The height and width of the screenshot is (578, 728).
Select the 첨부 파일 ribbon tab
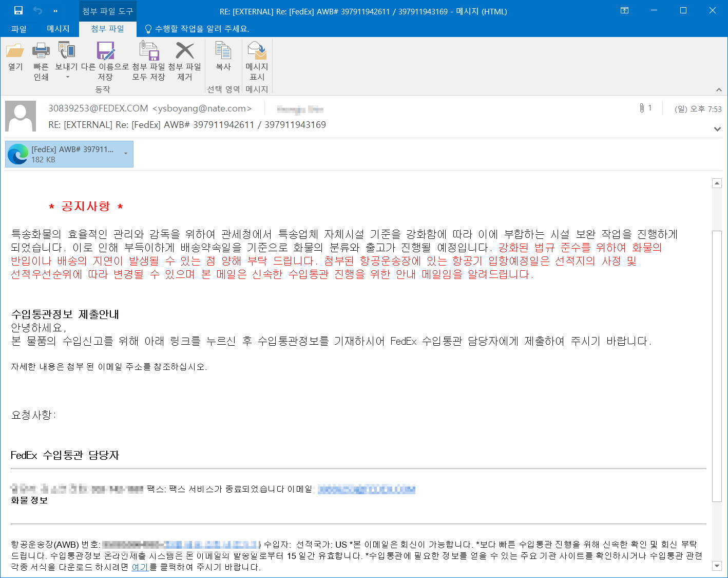pos(108,29)
